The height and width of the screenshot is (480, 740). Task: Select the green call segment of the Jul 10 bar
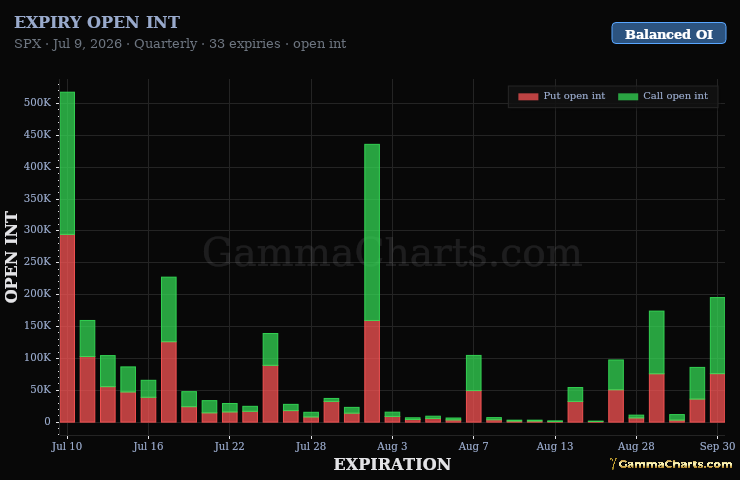[67, 163]
